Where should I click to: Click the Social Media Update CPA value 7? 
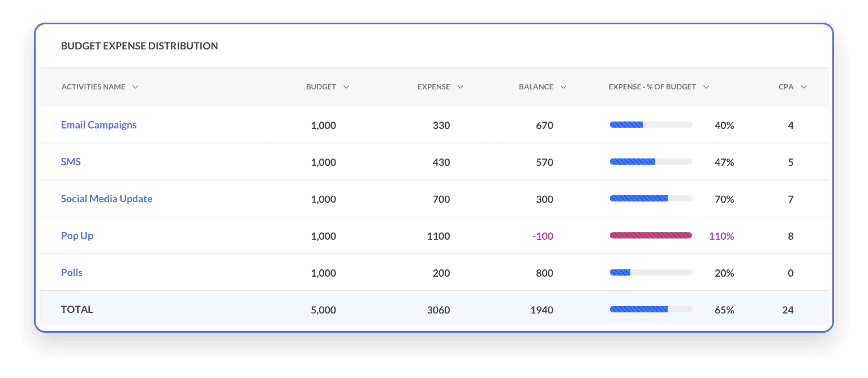(790, 199)
